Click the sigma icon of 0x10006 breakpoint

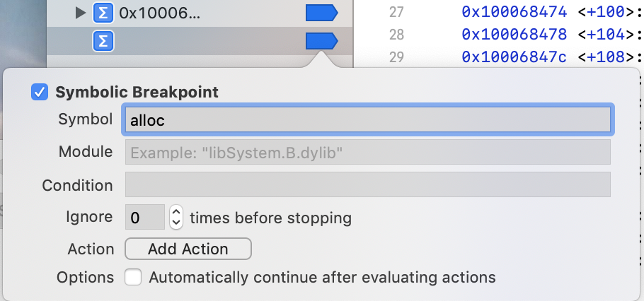[103, 13]
